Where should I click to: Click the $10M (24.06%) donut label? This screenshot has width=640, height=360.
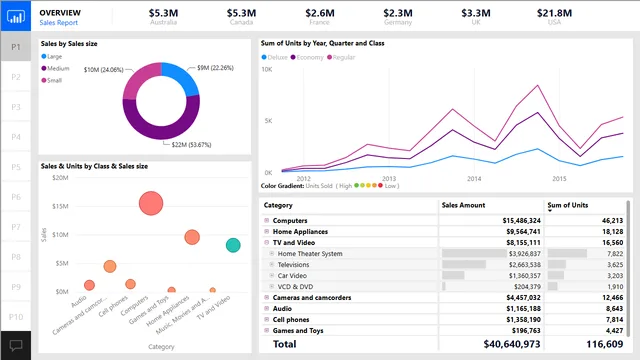pyautogui.click(x=104, y=70)
